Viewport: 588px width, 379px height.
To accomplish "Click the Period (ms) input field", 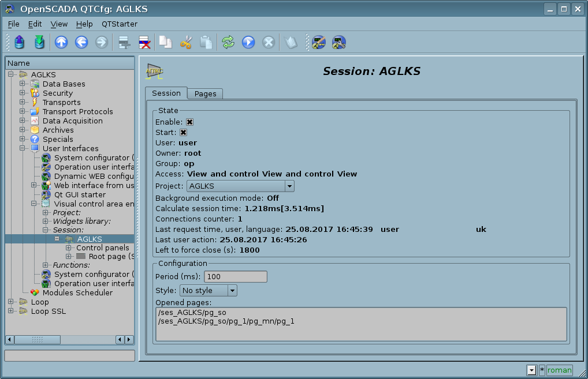I will tap(236, 277).
